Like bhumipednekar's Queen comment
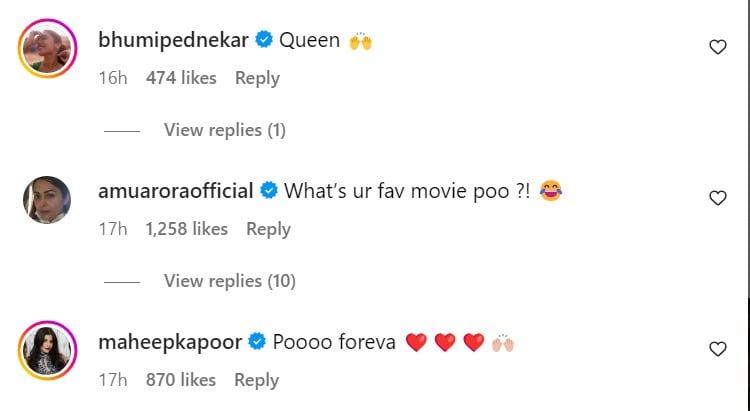The height and width of the screenshot is (411, 750). pyautogui.click(x=717, y=47)
